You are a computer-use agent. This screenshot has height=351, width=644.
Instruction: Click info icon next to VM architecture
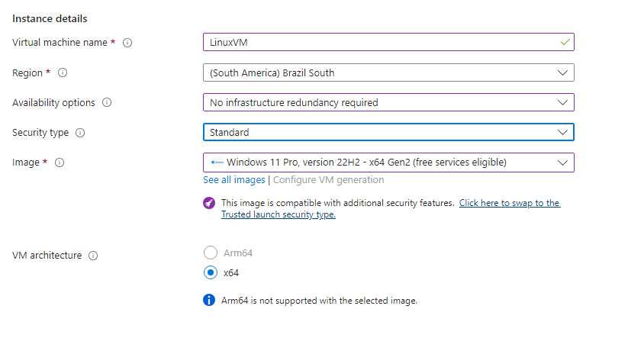93,256
